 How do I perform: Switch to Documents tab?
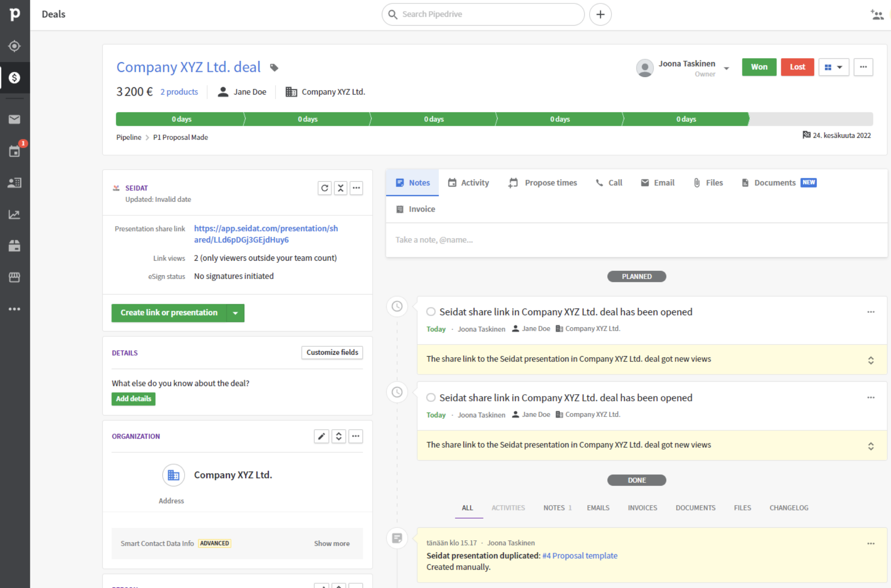779,183
